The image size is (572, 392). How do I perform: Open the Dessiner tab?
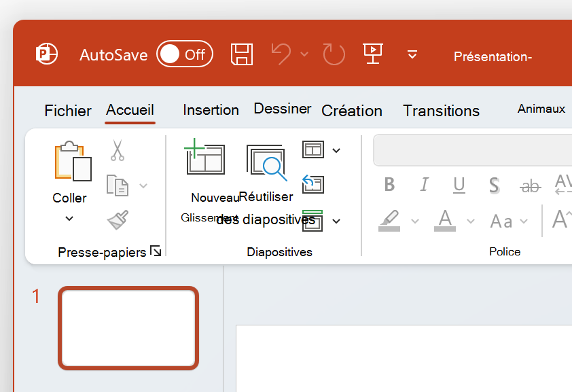point(283,109)
